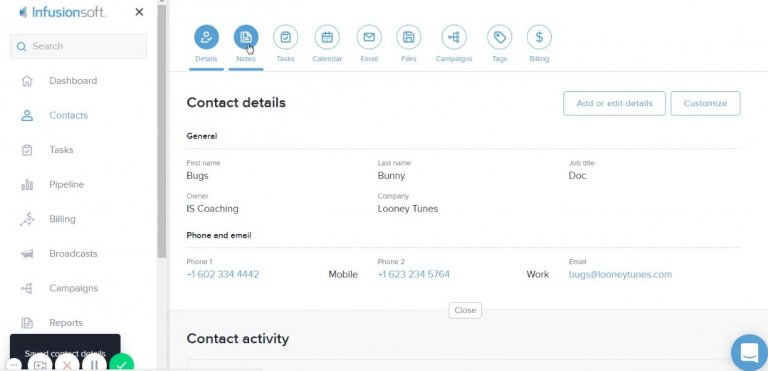Click the Customize button
This screenshot has height=371, width=768.
click(705, 103)
